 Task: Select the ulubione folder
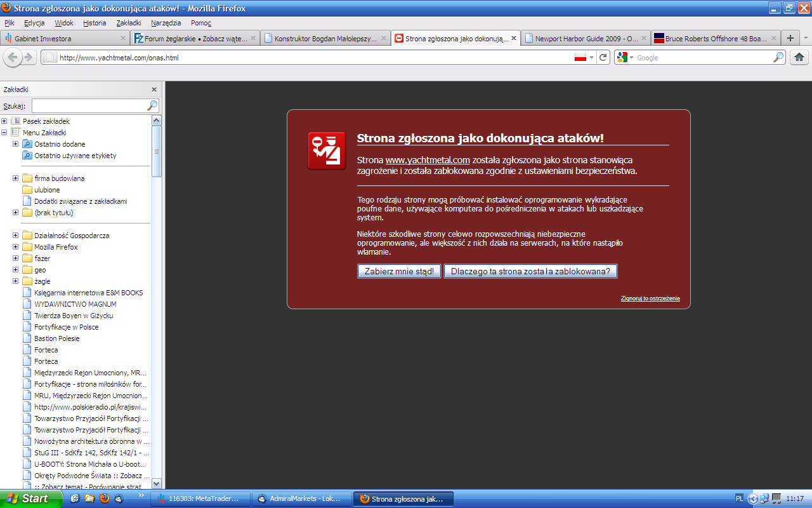pos(41,190)
